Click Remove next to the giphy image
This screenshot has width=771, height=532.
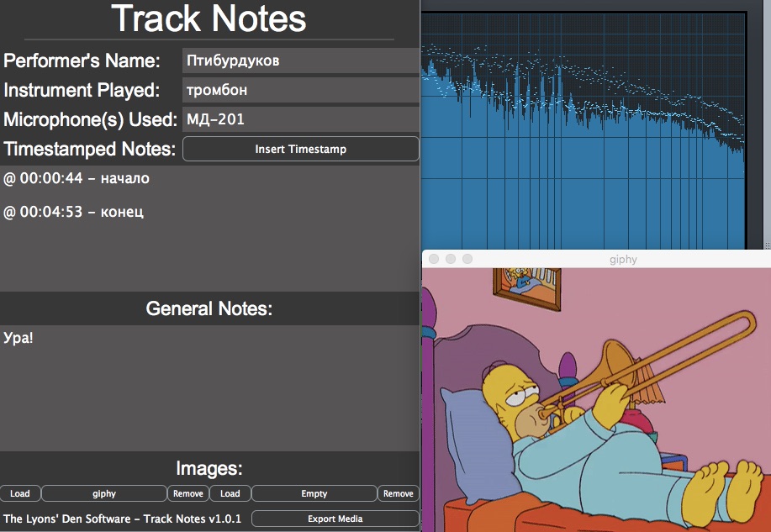[x=187, y=493]
